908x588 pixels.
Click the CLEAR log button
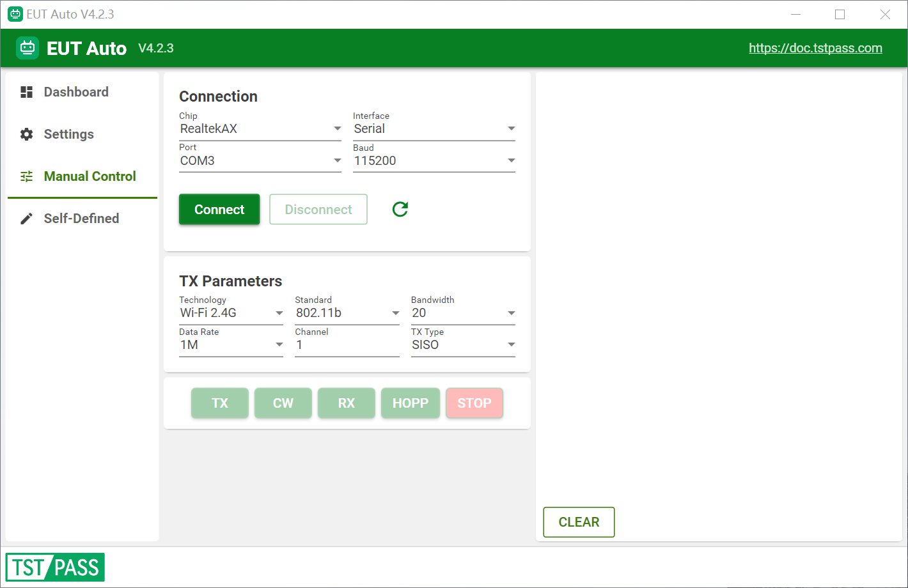tap(579, 522)
